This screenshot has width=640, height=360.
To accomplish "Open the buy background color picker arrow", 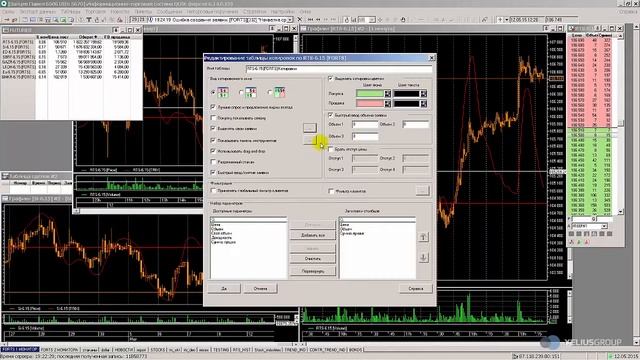I will click(x=387, y=93).
